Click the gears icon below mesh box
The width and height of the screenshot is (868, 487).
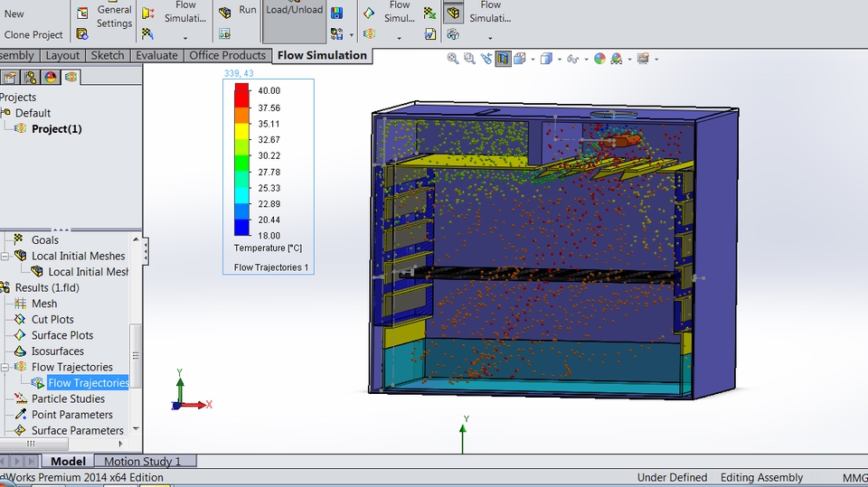click(453, 34)
